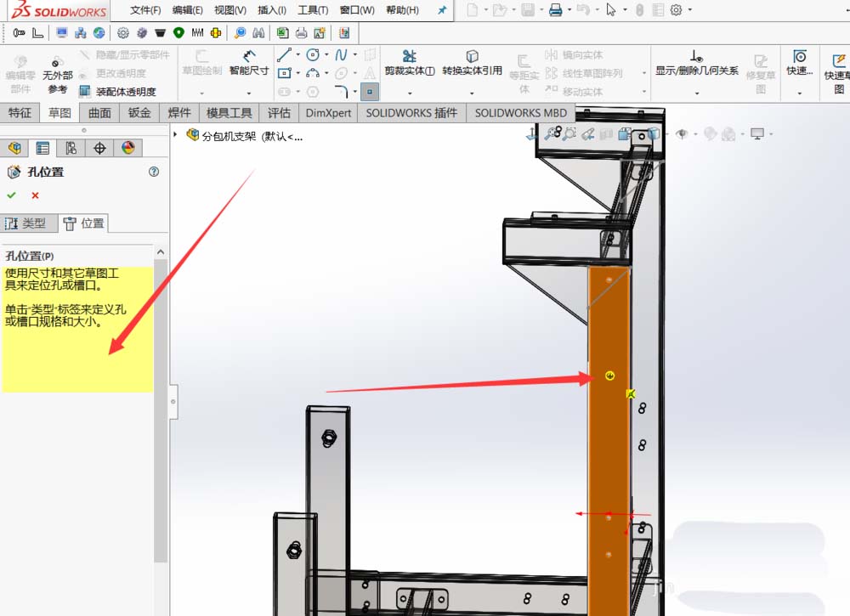The image size is (850, 616).
Task: Open DimXpertManager crosshair tab icon
Action: [99, 148]
